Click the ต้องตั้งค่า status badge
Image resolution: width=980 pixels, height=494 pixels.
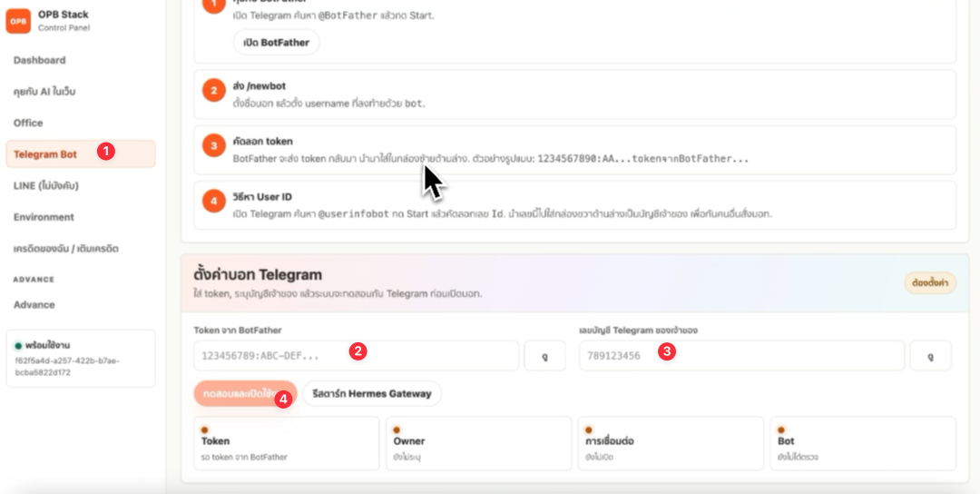coord(930,282)
